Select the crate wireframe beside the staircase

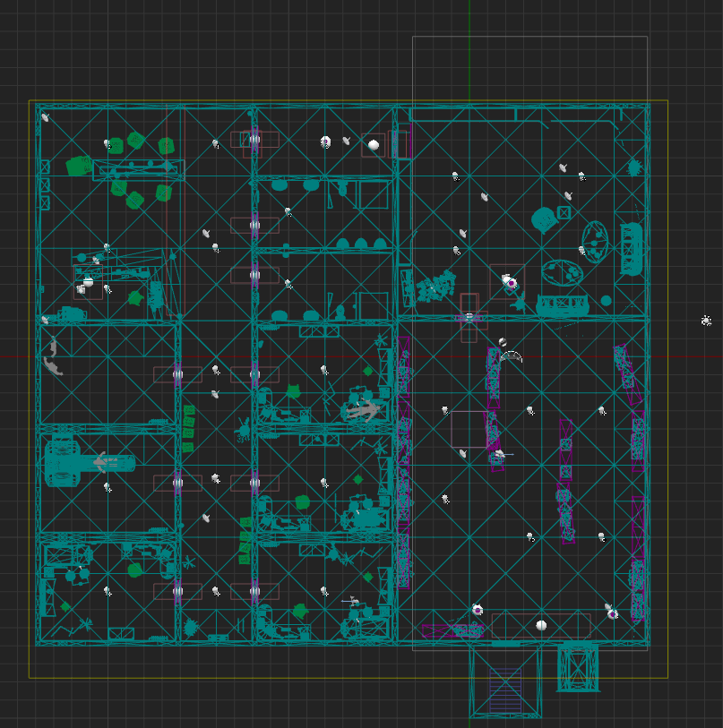point(578,667)
